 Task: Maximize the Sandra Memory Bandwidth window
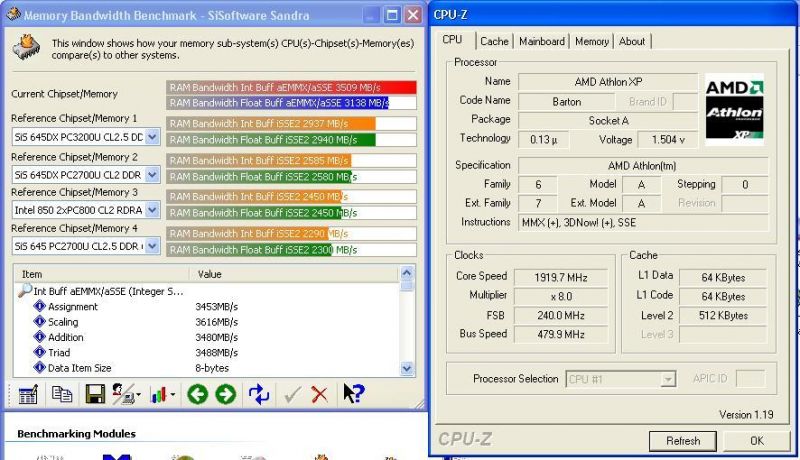[392, 15]
